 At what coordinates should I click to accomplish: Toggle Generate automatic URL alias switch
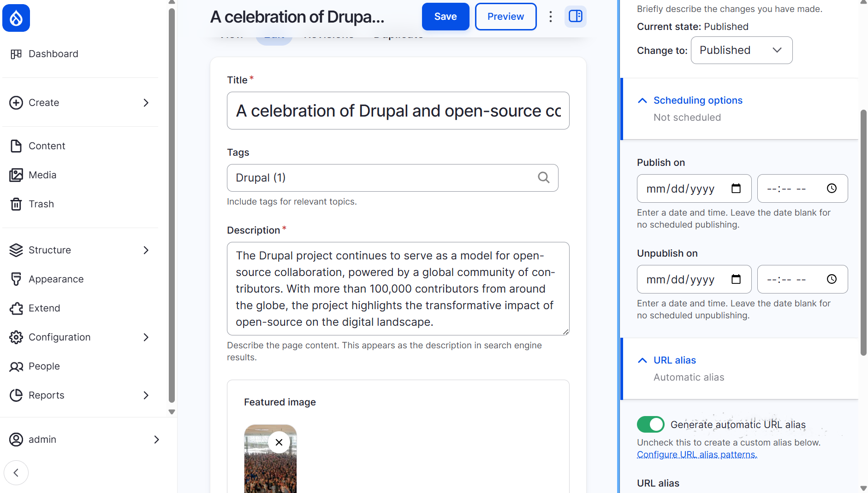[x=650, y=424]
